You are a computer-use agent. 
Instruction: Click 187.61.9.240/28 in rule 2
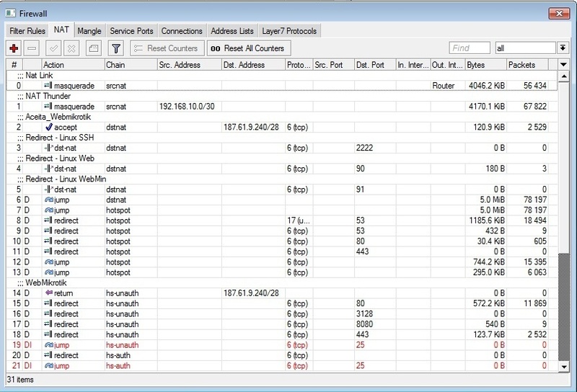click(x=253, y=127)
